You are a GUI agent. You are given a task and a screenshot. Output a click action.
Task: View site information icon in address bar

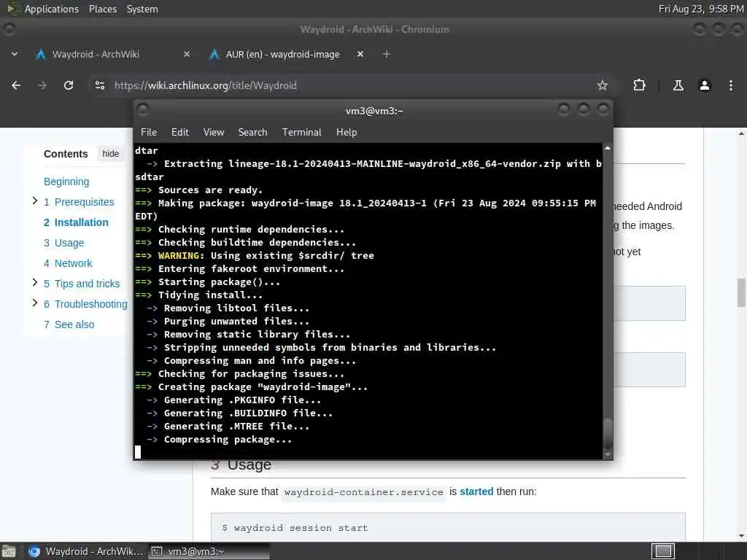coord(100,85)
